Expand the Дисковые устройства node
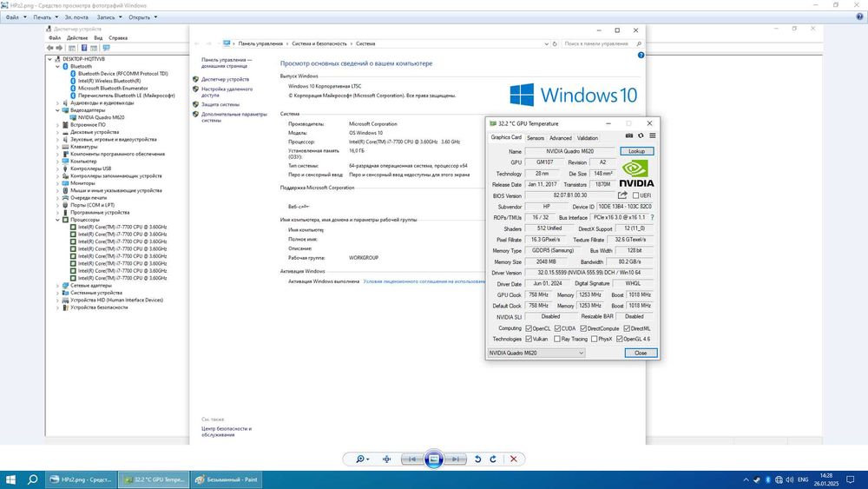Viewport: 868px width, 489px height. tap(57, 132)
